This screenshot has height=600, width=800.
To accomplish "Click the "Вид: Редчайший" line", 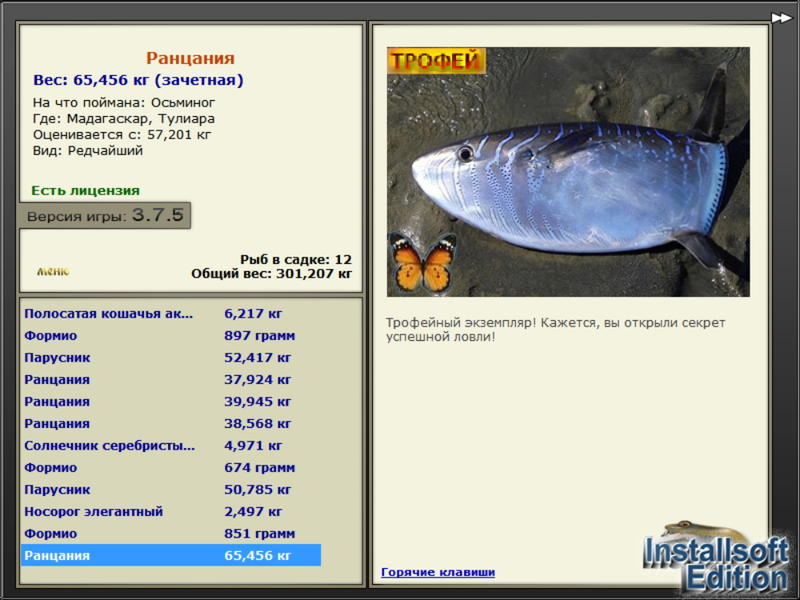I will (x=88, y=151).
